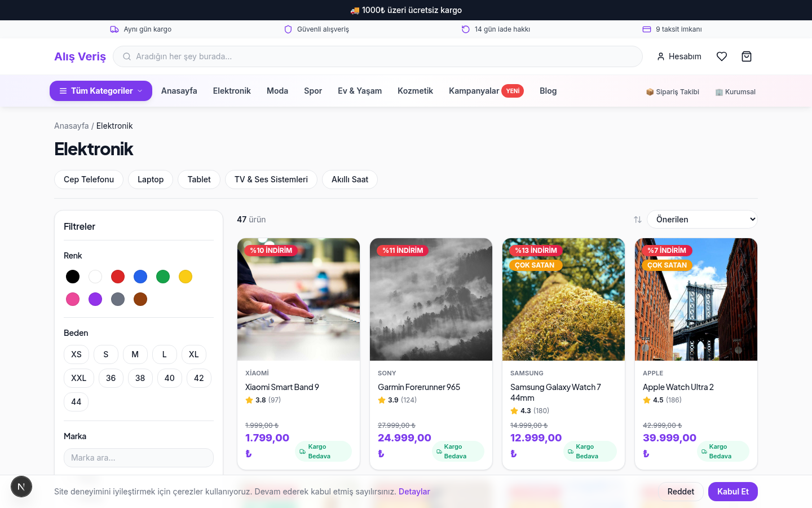Screen dimensions: 812x508
Task: Open the Detaylar cookie link
Action: coord(414,492)
